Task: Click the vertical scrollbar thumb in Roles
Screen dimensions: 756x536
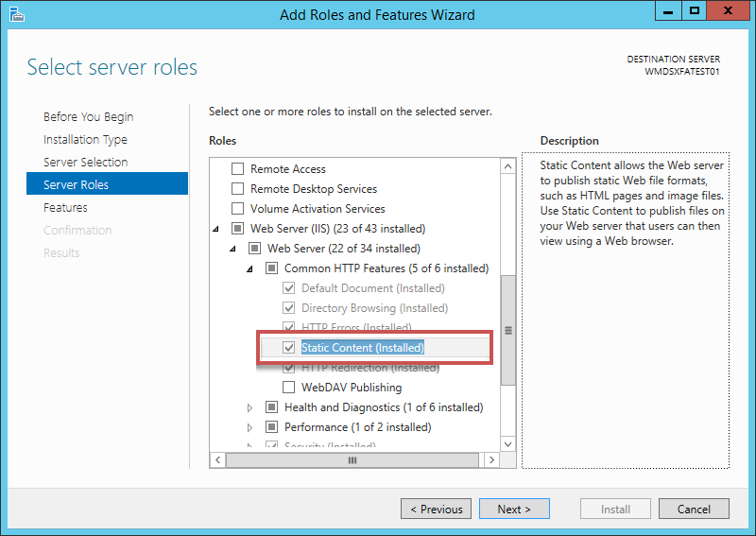Action: coord(508,331)
